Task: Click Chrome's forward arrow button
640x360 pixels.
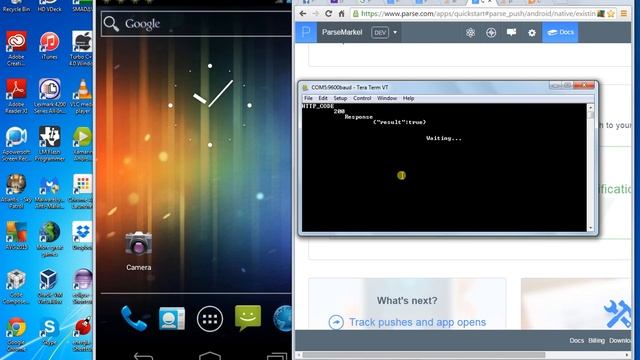Action: pos(316,13)
